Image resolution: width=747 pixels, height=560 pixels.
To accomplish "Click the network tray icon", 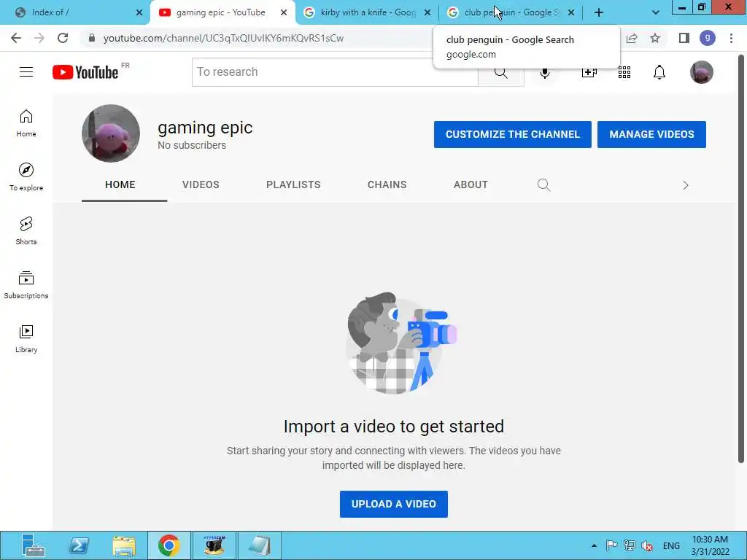I will point(629,545).
